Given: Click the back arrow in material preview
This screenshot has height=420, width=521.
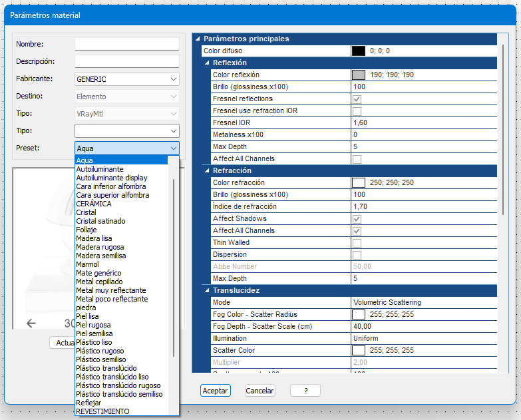Looking at the screenshot, I should (x=31, y=323).
